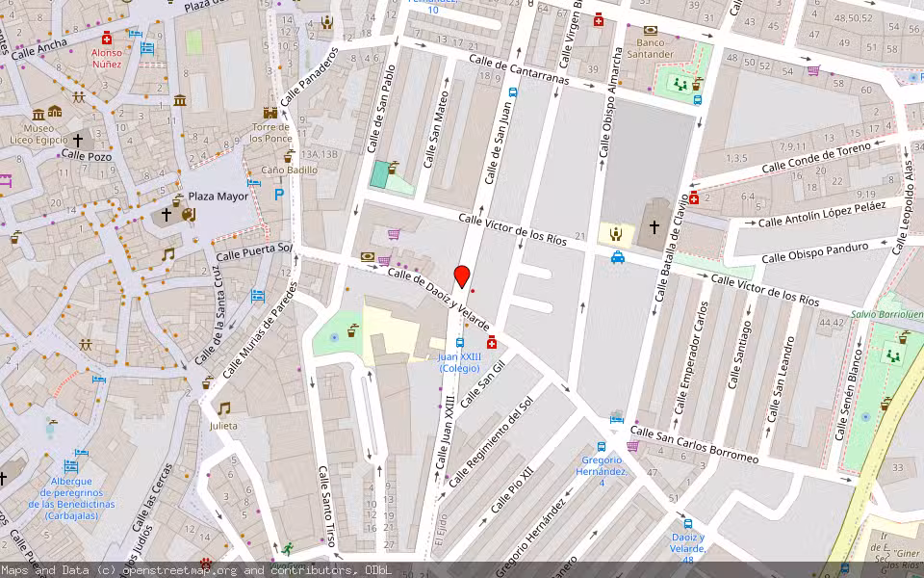Click the purple supermarket cart icon near Calle de Daoiz y Velarde
Viewport: 924px width, 578px height.
[x=384, y=260]
